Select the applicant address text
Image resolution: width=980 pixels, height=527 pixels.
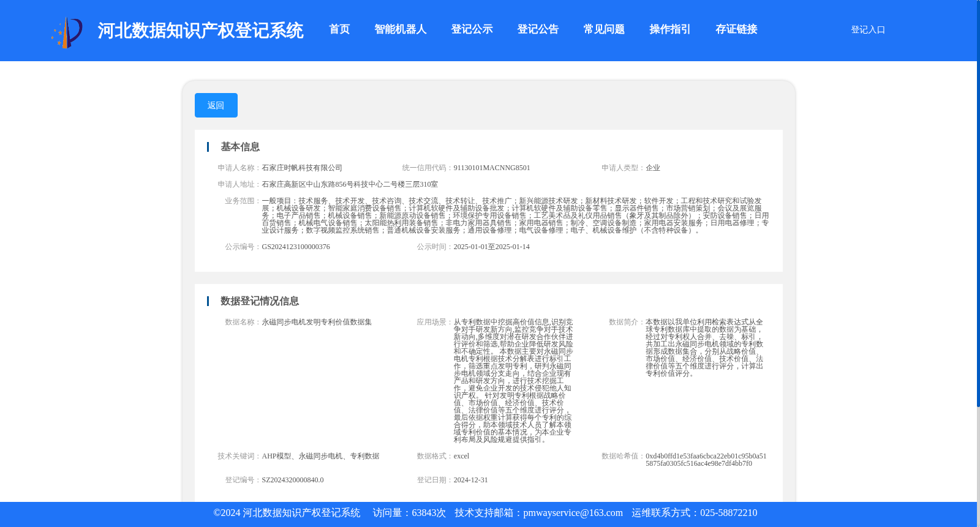(350, 184)
